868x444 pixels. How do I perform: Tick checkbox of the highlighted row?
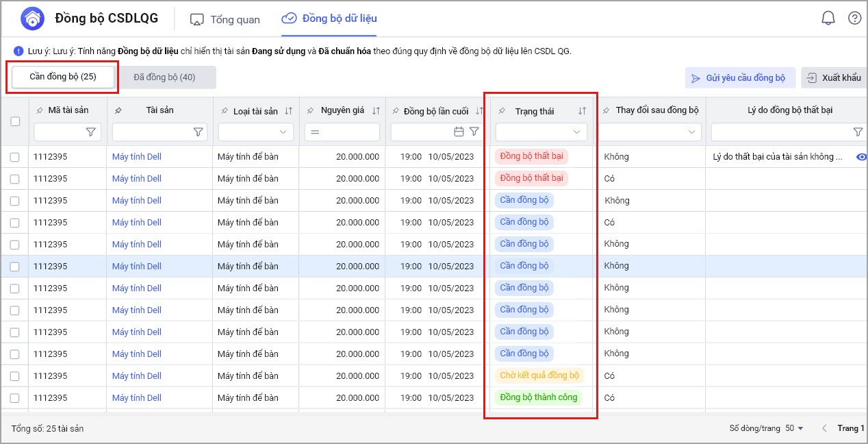[15, 267]
